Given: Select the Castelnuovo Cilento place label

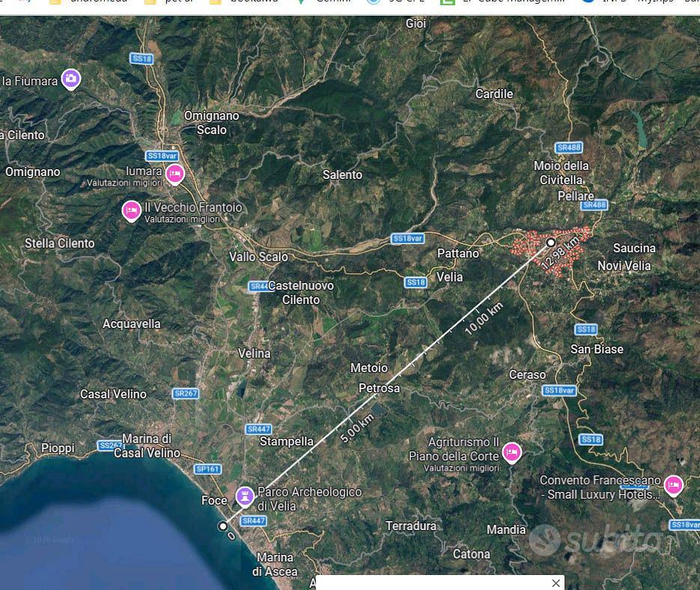Looking at the screenshot, I should (x=301, y=293).
